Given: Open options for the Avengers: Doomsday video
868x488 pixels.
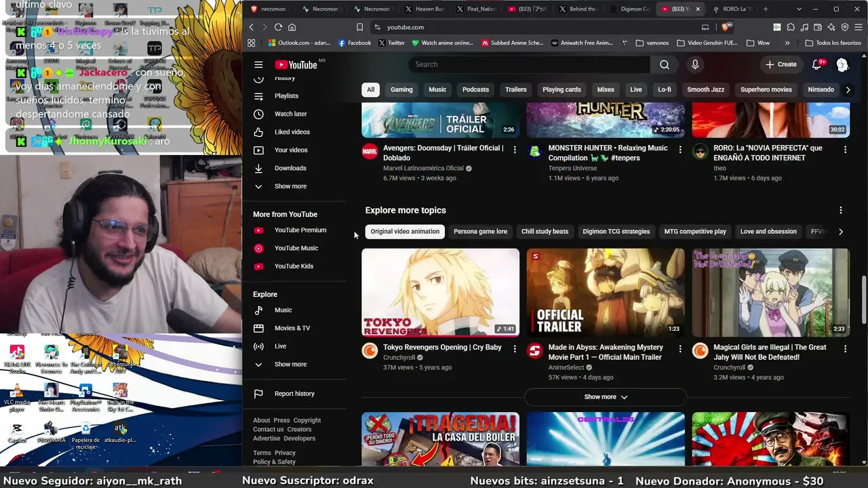Looking at the screenshot, I should pyautogui.click(x=515, y=149).
